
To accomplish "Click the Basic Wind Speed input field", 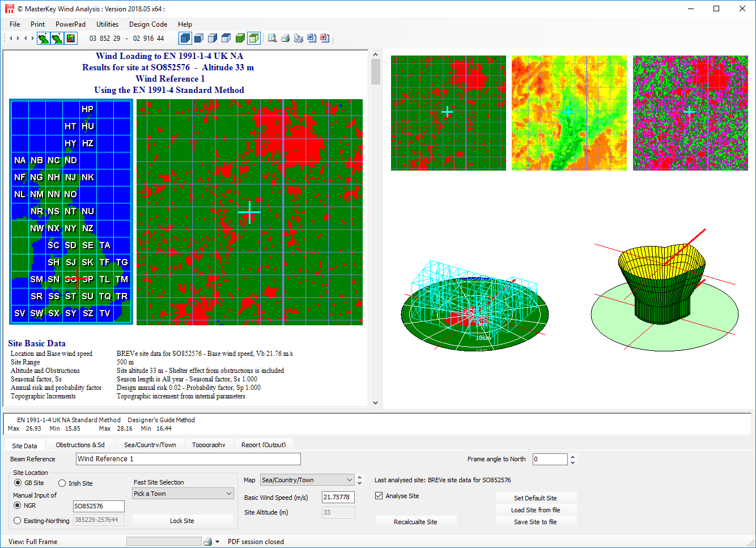I will (x=338, y=497).
